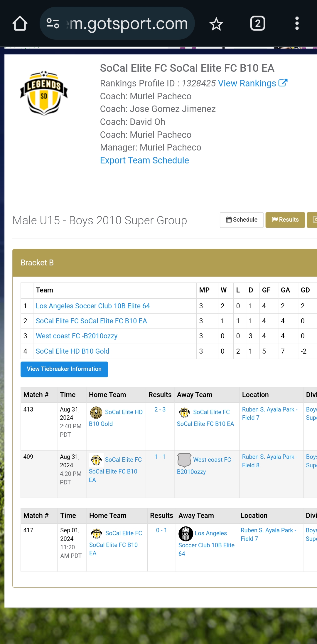Screen dimensions: 317x644
Task: Open West coast FC -B2010ozzy standings link
Action: [x=77, y=336]
